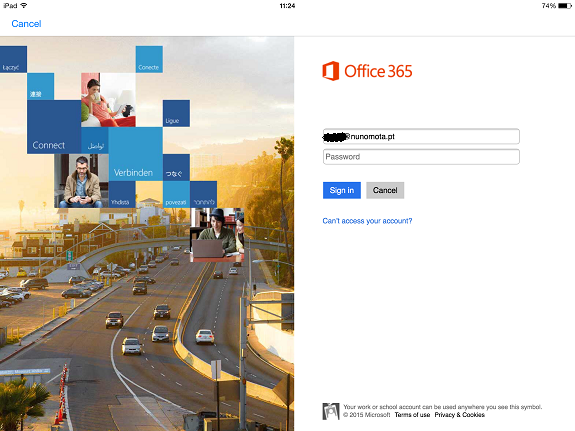The width and height of the screenshot is (575, 431).
Task: Click the gray Cancel button beside Sign in
Action: coord(385,190)
